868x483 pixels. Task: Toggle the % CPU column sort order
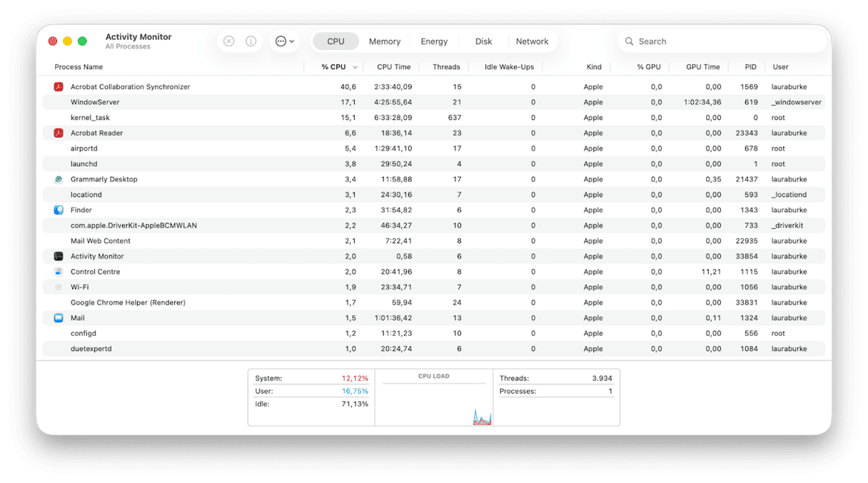tap(333, 66)
